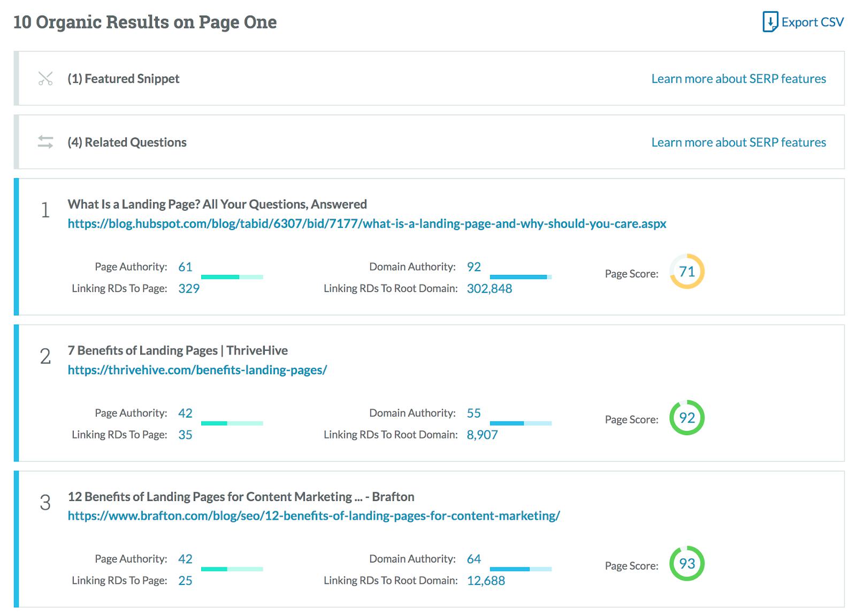
Task: Expand the Featured Snippet row
Action: (x=124, y=79)
